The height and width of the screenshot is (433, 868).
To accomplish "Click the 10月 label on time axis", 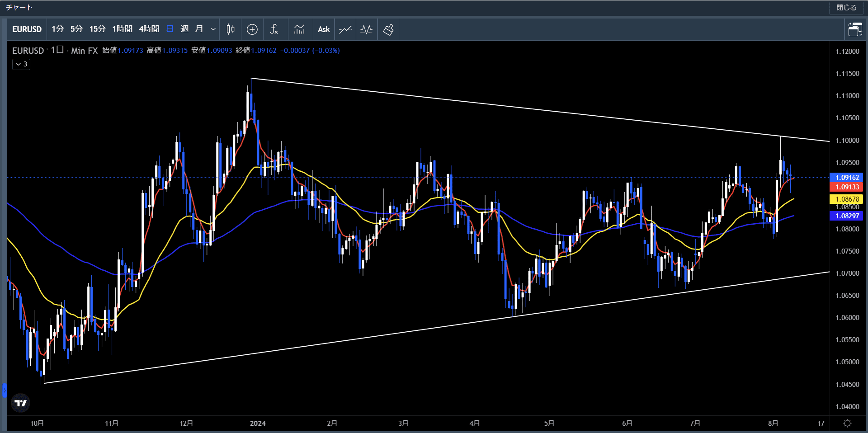I will click(x=37, y=424).
